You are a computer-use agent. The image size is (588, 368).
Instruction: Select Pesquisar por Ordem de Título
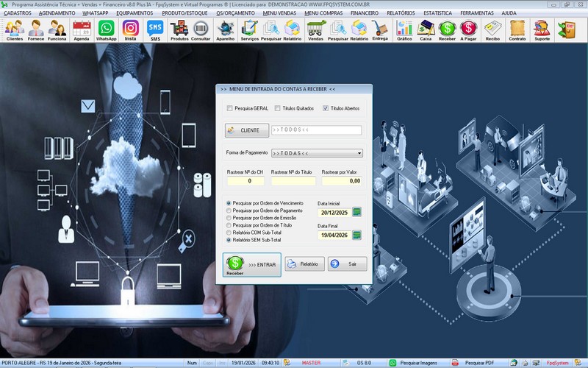coord(229,225)
